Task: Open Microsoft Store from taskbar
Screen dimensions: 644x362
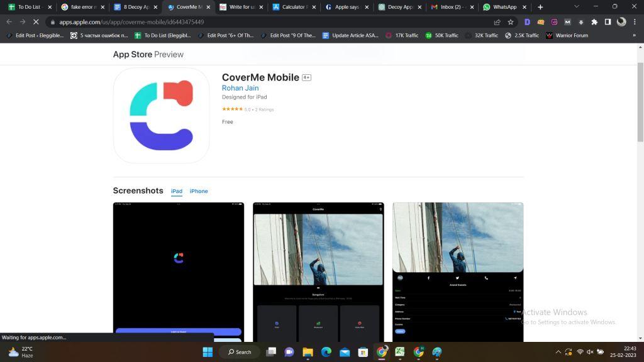Action: [x=363, y=352]
